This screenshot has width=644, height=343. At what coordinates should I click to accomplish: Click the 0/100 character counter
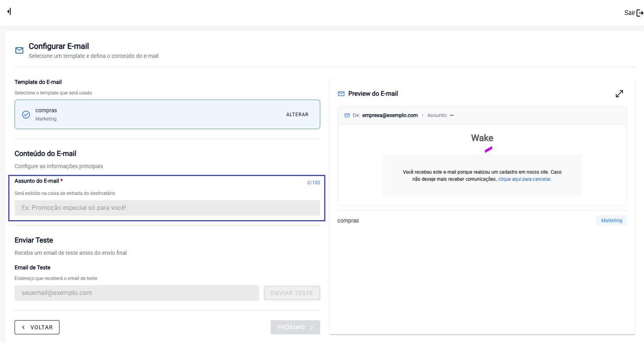pos(314,183)
